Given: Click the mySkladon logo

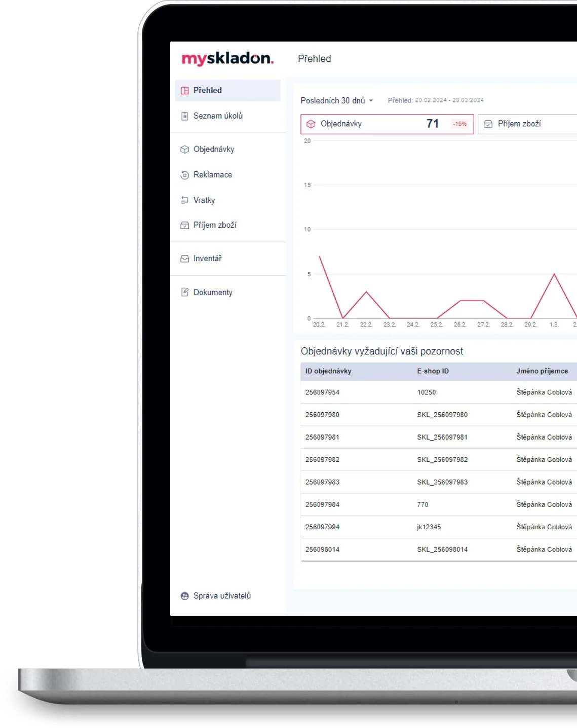Looking at the screenshot, I should 227,59.
